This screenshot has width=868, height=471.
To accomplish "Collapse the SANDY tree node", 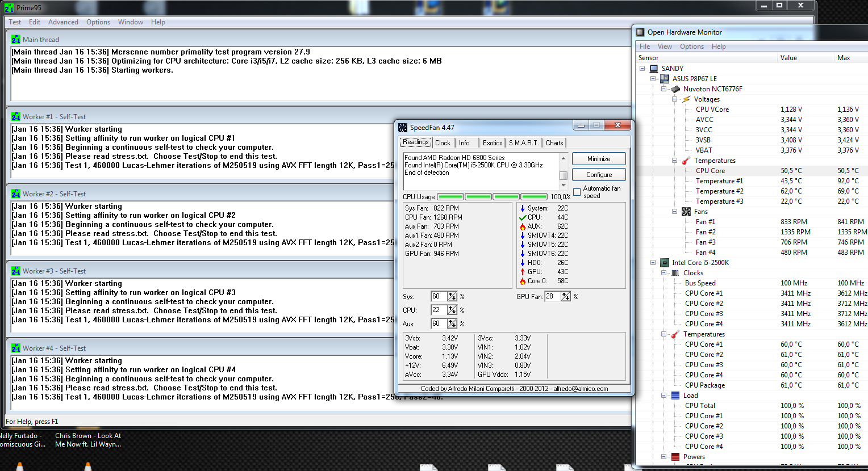I will click(x=642, y=68).
